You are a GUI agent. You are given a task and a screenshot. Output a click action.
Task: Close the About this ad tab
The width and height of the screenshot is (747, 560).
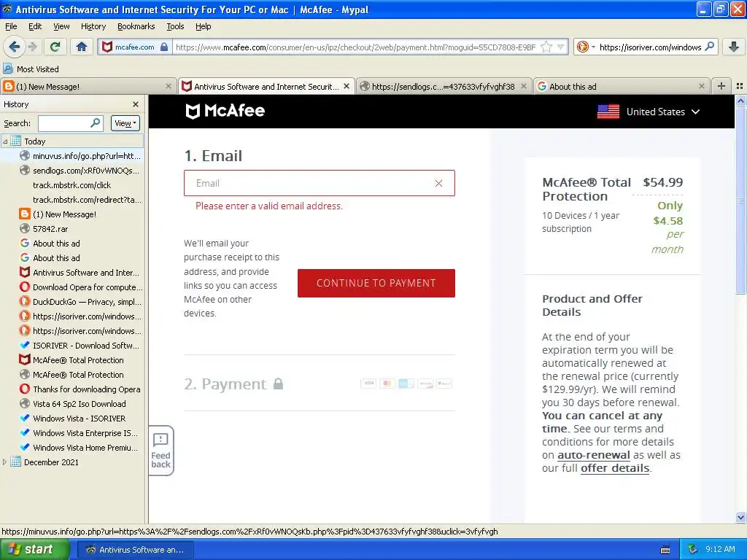(x=701, y=86)
